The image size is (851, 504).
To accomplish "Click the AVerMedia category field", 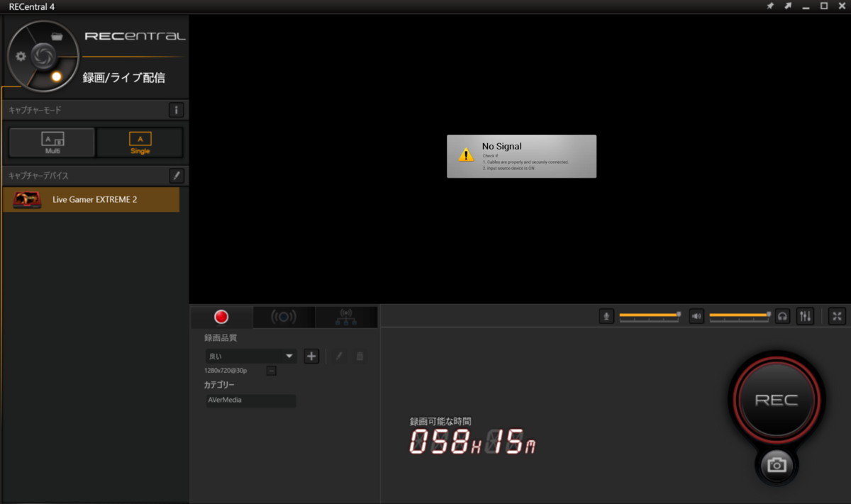I will (250, 401).
